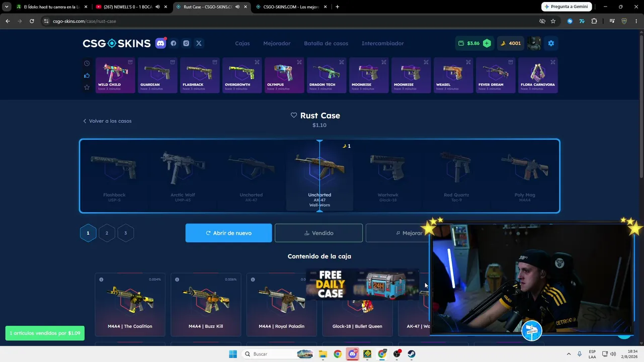Open the tab search dropdown arrow
Screen dimensions: 644x362
tap(7, 7)
